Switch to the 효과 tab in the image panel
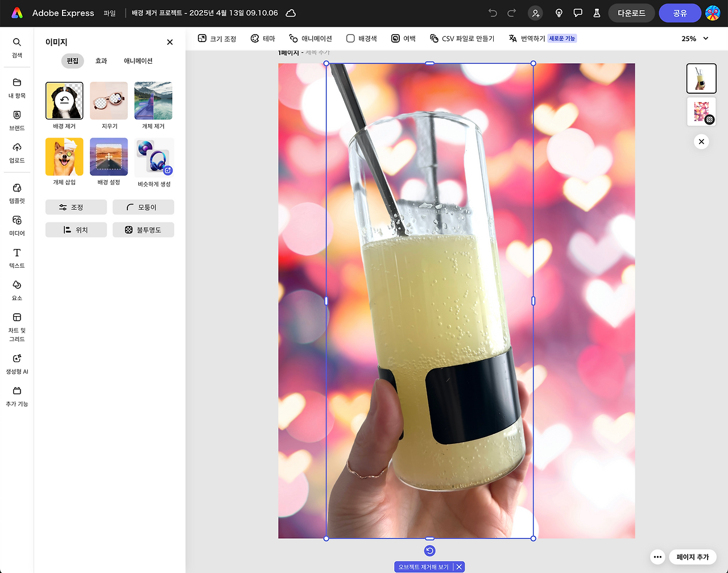The height and width of the screenshot is (573, 728). tap(102, 61)
